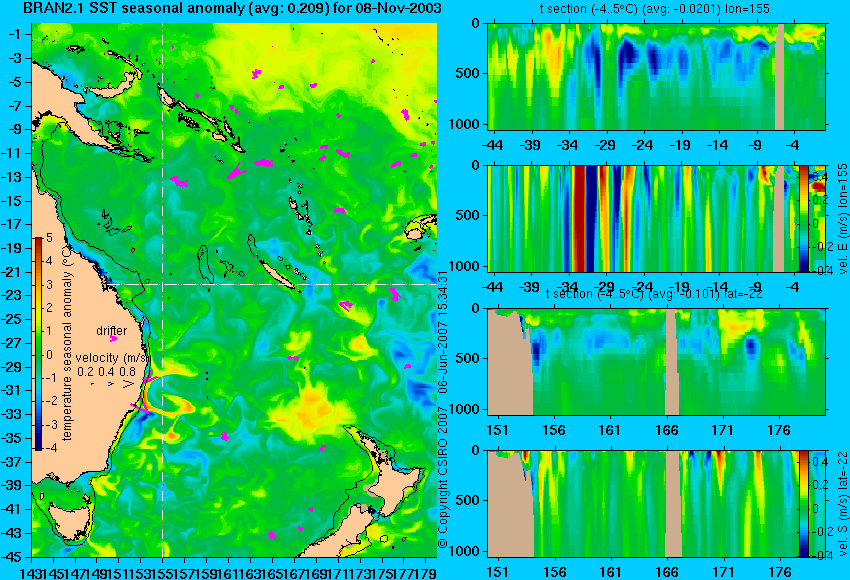Click the '5' value atop the temperature colorbar
This screenshot has height=580, width=850.
(x=49, y=238)
